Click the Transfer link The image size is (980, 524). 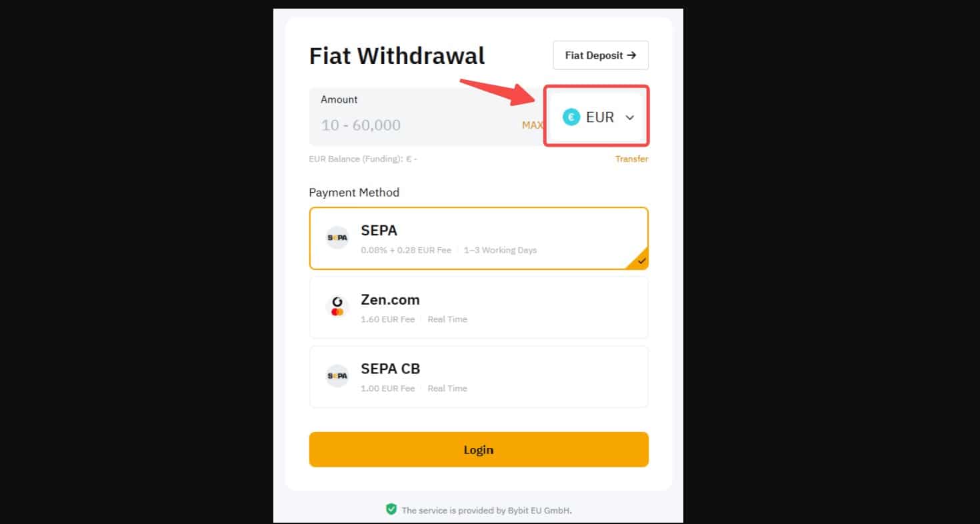click(631, 159)
